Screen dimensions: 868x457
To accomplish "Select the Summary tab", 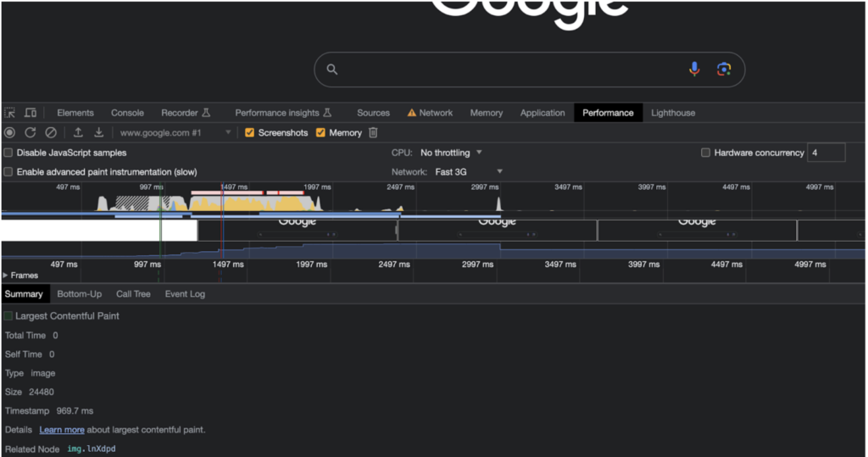I will 24,293.
